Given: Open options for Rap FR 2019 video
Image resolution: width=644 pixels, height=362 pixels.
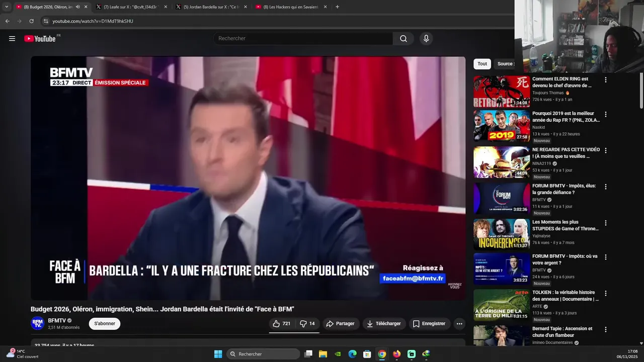Looking at the screenshot, I should [x=605, y=114].
